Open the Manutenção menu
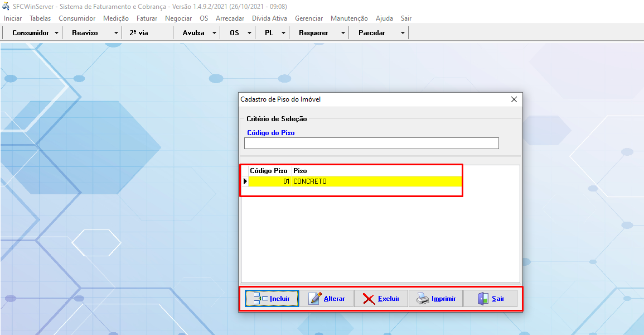Viewport: 644px width, 335px height. click(x=349, y=18)
